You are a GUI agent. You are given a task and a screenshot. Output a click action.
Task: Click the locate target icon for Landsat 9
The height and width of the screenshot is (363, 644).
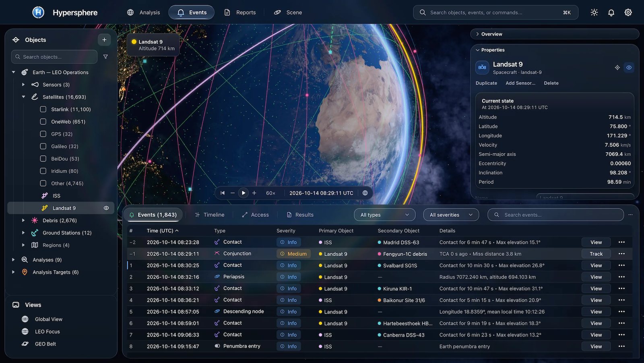[617, 68]
